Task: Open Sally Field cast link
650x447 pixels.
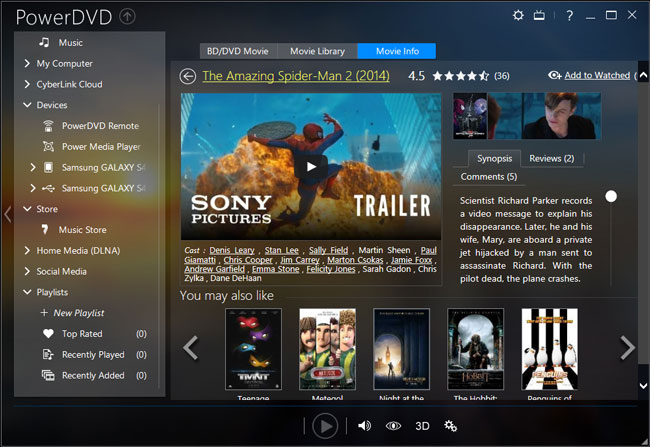Action: coord(328,250)
